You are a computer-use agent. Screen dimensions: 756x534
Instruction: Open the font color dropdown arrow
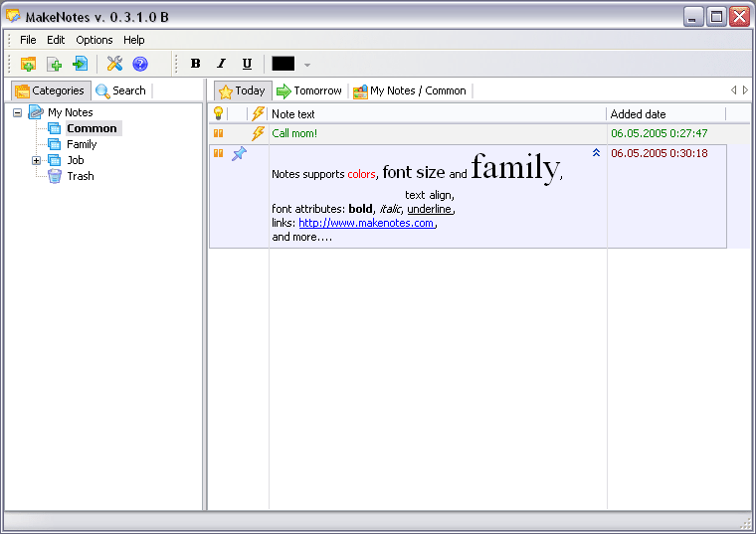[x=307, y=65]
